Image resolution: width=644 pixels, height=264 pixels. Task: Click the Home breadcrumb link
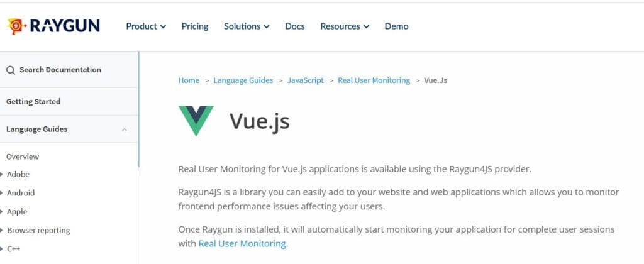(189, 80)
